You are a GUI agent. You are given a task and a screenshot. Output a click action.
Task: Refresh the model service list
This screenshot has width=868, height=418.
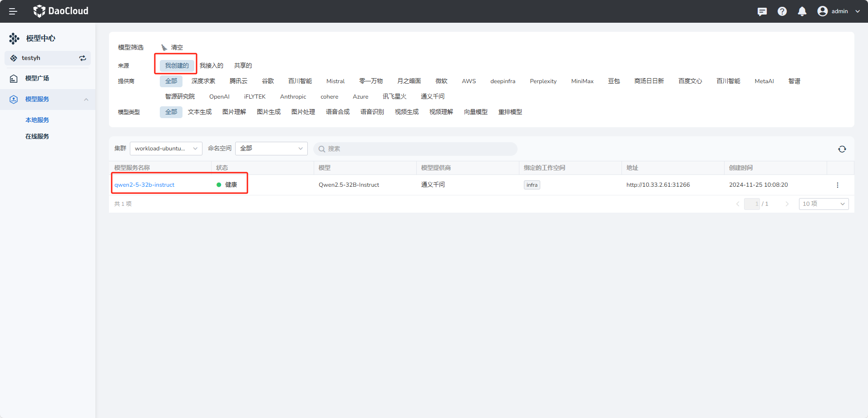(842, 149)
